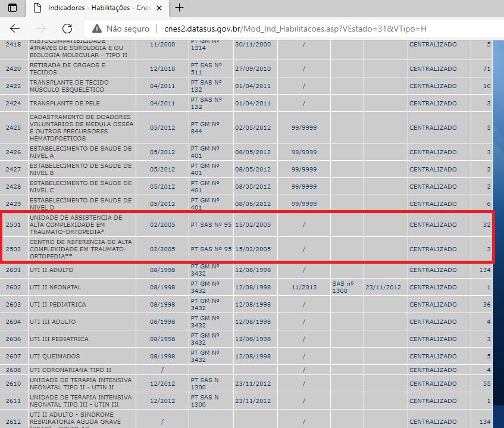Click date 23/11/2012 in row 2602
This screenshot has width=504, height=428.
[383, 288]
